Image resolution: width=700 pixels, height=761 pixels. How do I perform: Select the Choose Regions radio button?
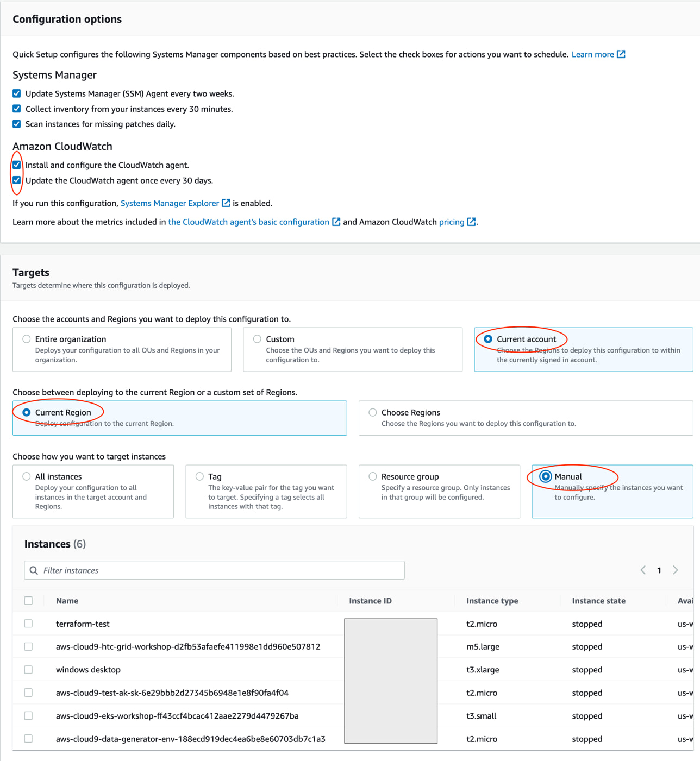(x=372, y=412)
